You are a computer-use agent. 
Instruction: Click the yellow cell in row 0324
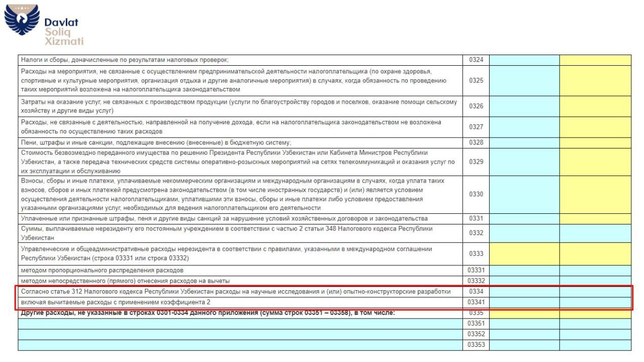pos(595,60)
